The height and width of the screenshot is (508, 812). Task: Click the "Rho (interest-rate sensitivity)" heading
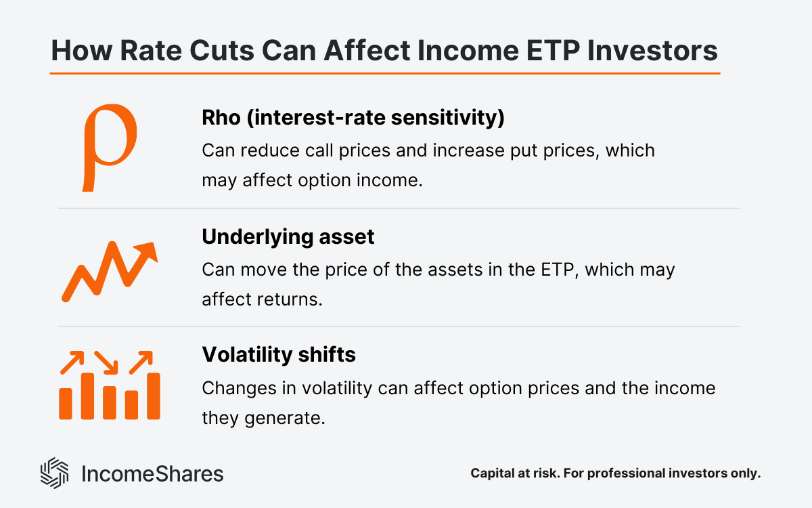[353, 118]
